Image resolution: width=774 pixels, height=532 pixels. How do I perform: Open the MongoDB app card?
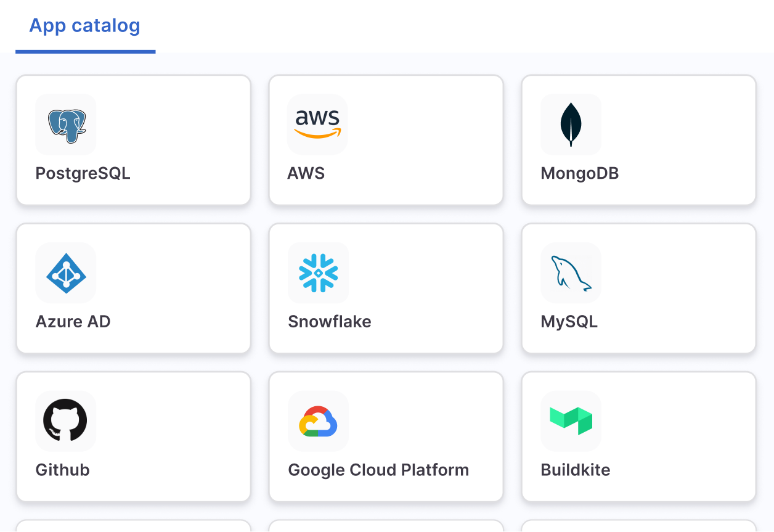(x=638, y=140)
